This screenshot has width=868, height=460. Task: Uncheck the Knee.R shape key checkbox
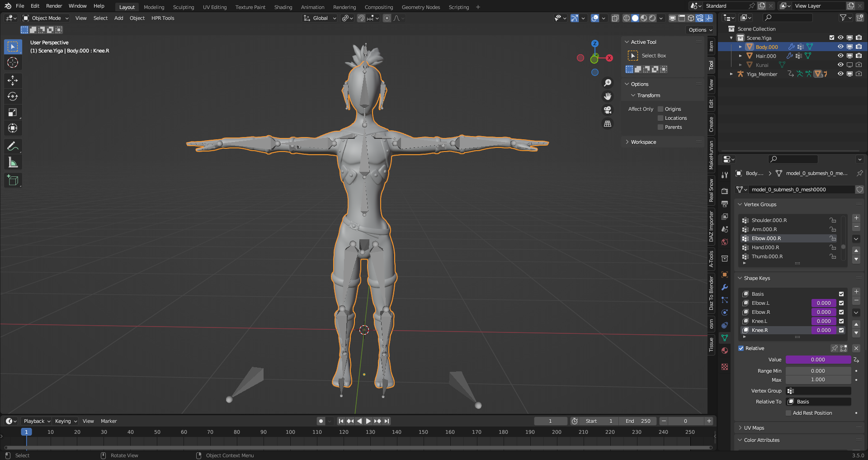841,330
